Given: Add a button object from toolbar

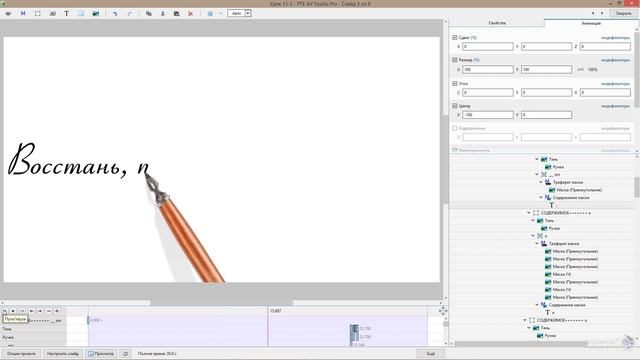Looking at the screenshot, I should click(52, 13).
